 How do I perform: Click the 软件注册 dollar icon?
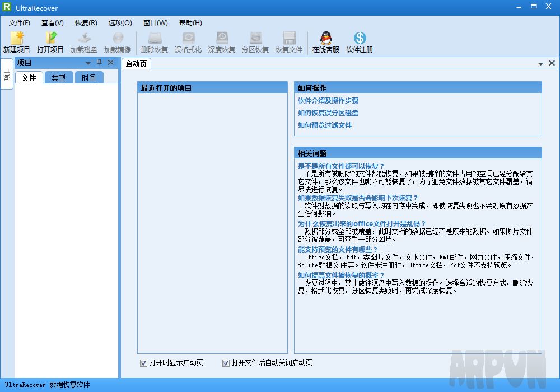pyautogui.click(x=360, y=39)
